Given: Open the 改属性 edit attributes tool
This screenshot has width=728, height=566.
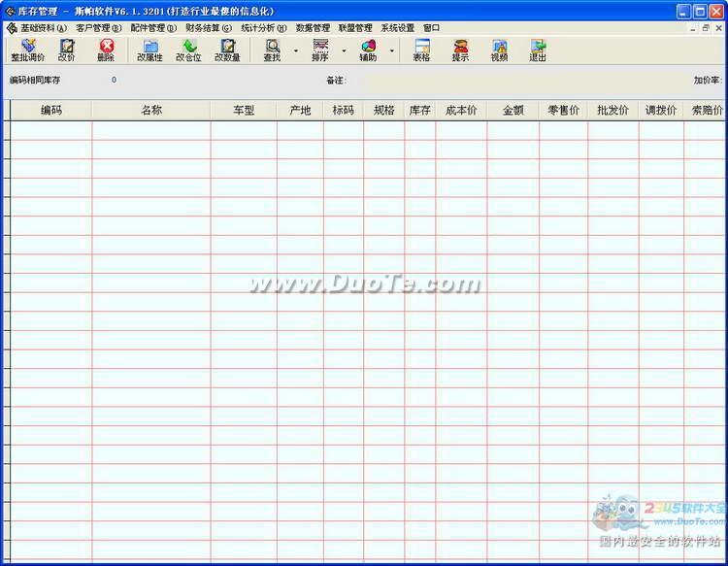Looking at the screenshot, I should coord(149,50).
